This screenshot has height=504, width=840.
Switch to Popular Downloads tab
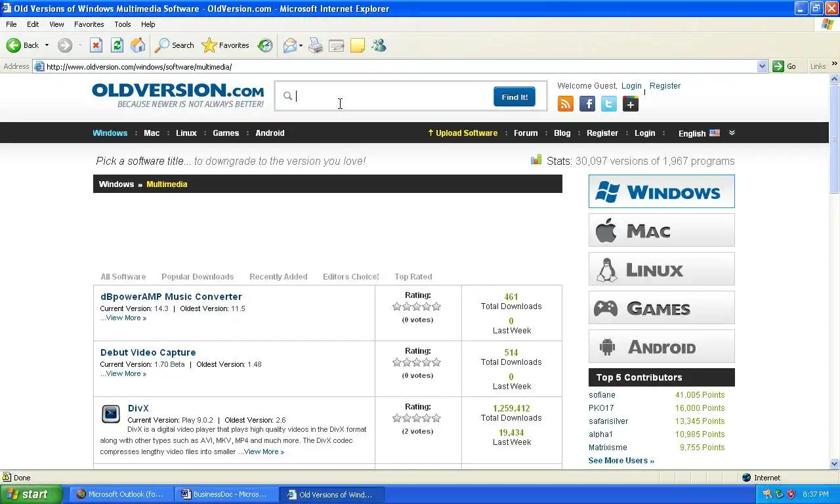point(198,276)
